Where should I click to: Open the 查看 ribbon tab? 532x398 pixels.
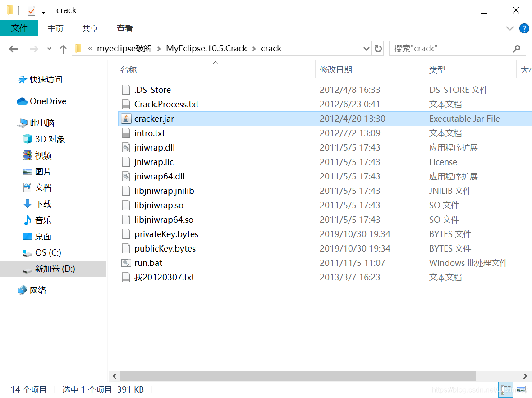point(124,28)
